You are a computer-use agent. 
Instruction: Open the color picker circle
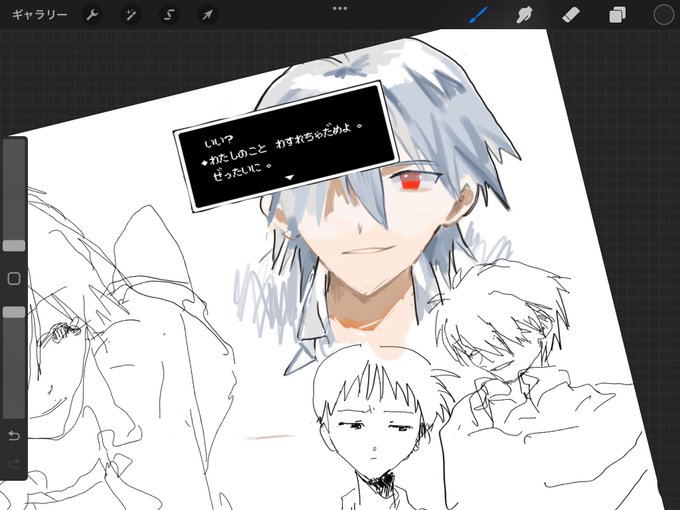(x=664, y=15)
